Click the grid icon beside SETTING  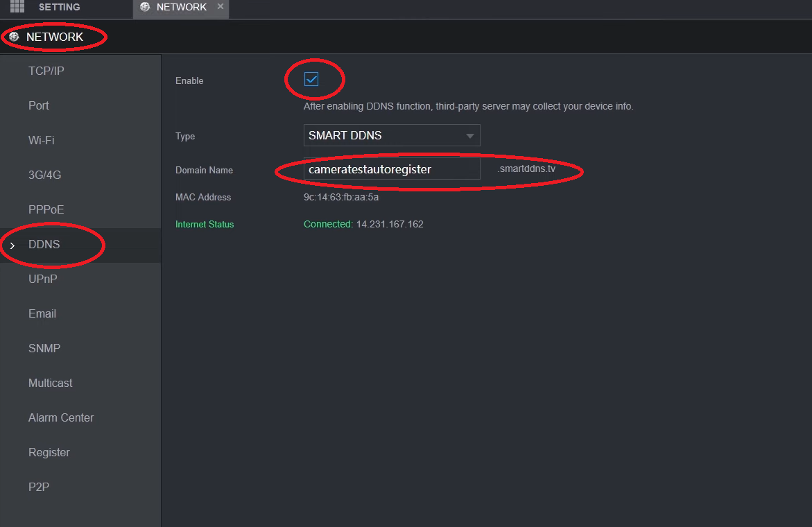point(17,7)
